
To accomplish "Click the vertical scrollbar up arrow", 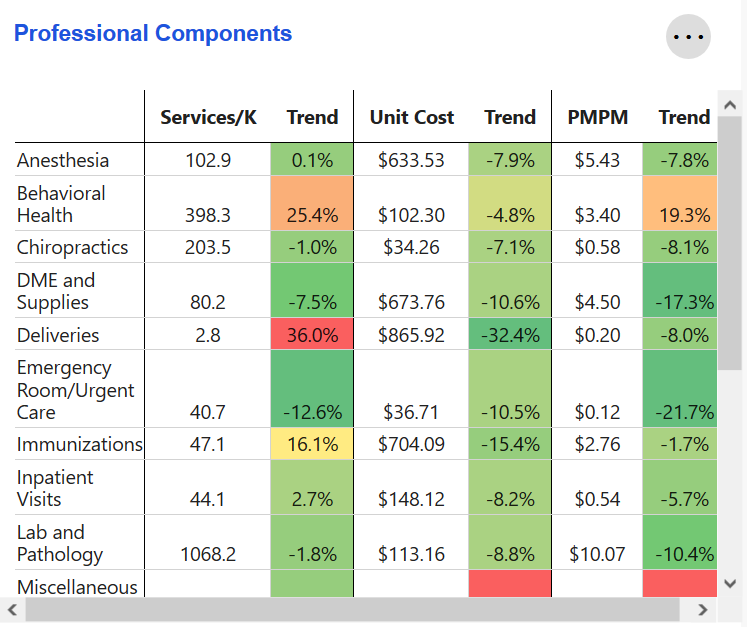I will point(730,105).
